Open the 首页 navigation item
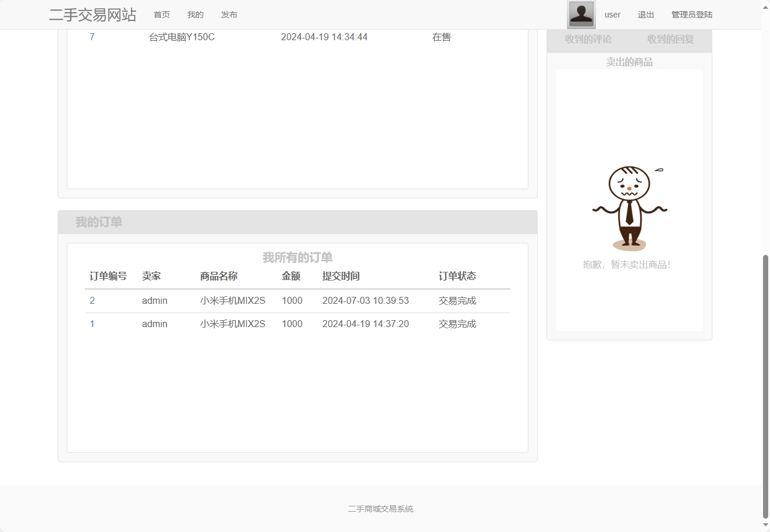Image resolution: width=770 pixels, height=532 pixels. [162, 15]
